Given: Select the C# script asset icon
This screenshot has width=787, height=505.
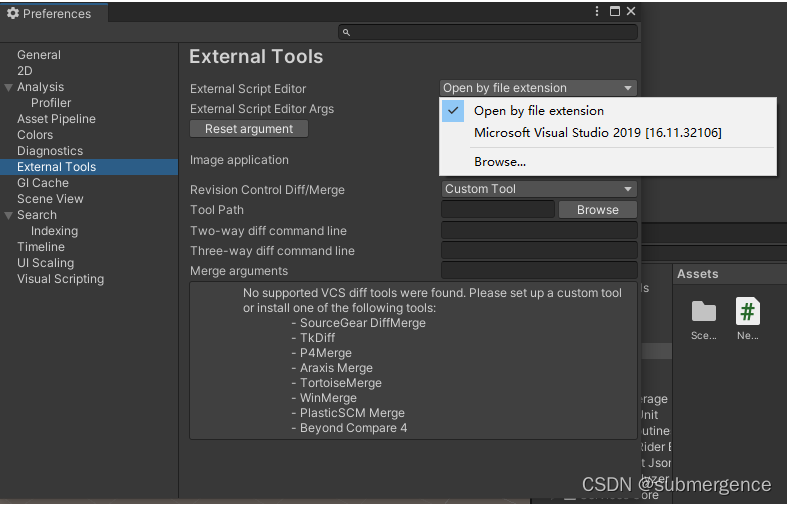Looking at the screenshot, I should [747, 312].
